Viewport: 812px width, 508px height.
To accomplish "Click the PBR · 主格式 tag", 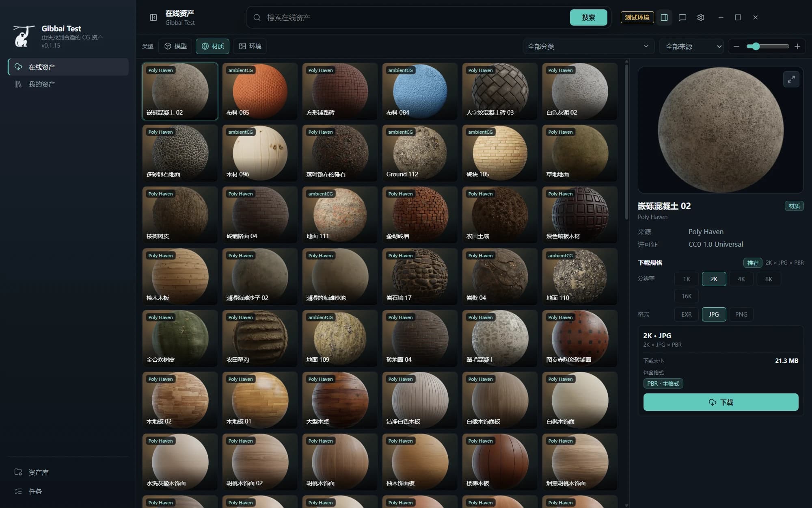I will tap(663, 384).
